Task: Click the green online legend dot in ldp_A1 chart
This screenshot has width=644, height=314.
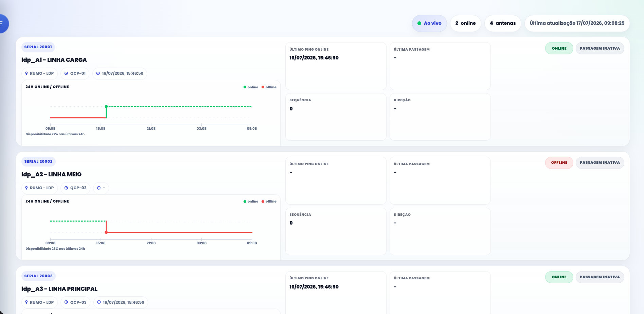Action: [245, 87]
